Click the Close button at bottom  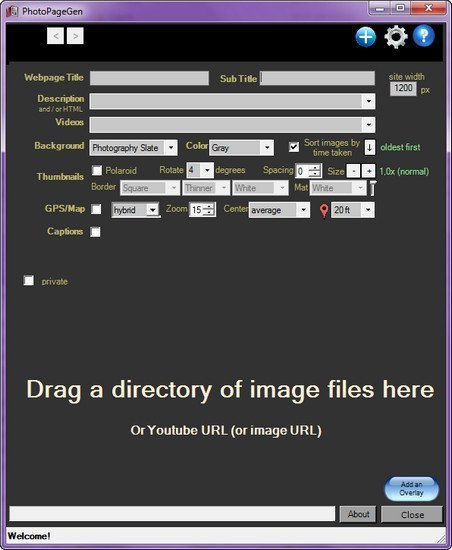click(x=412, y=515)
